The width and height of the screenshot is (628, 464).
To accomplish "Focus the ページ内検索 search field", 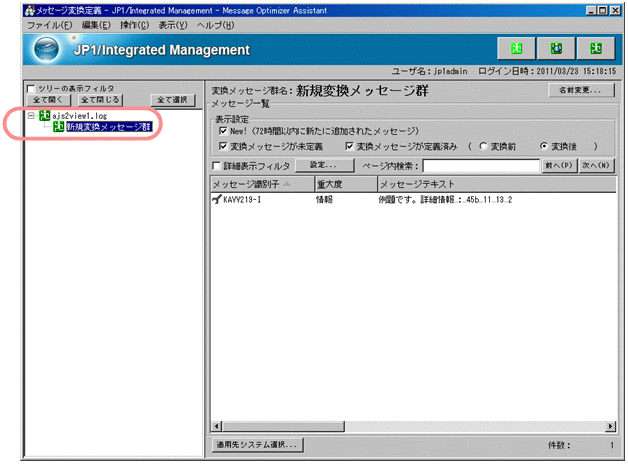I will [x=479, y=165].
